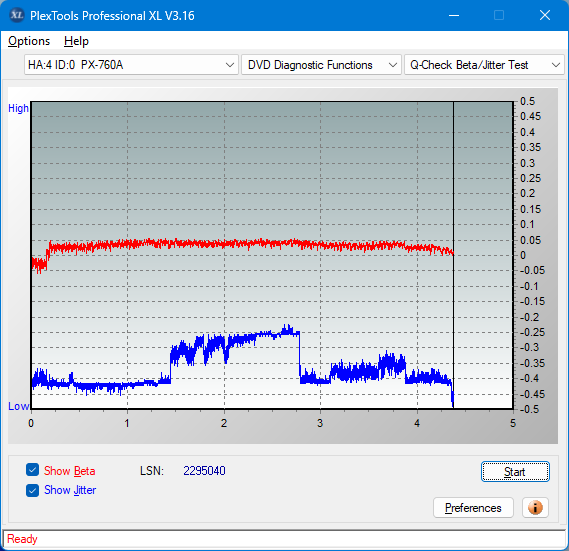Screen dimensions: 569x551
Task: Open the Options menu
Action: [x=29, y=41]
